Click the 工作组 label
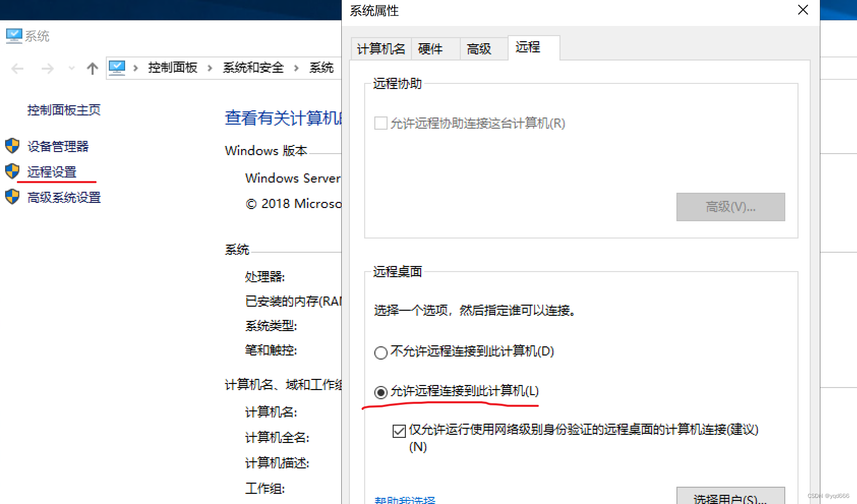 coord(264,488)
